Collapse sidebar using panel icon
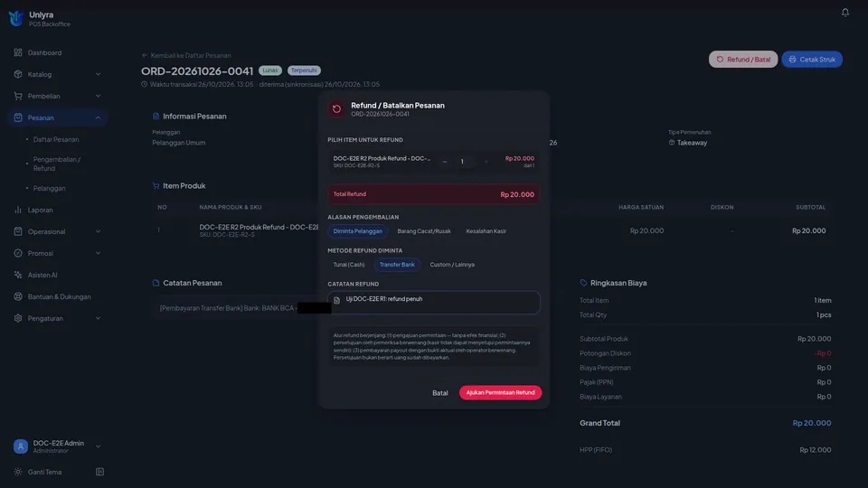The width and height of the screenshot is (868, 488). (99, 472)
